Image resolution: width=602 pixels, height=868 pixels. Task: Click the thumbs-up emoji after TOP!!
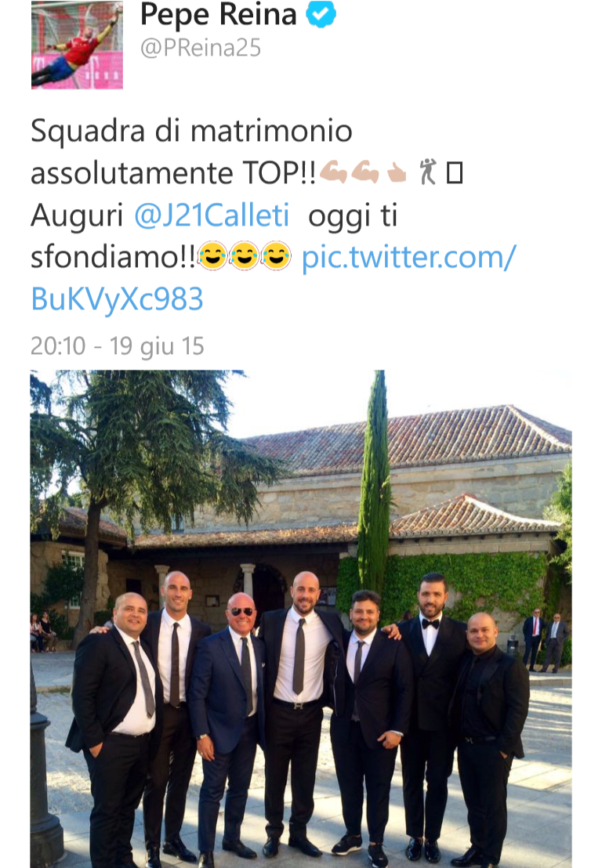(397, 172)
